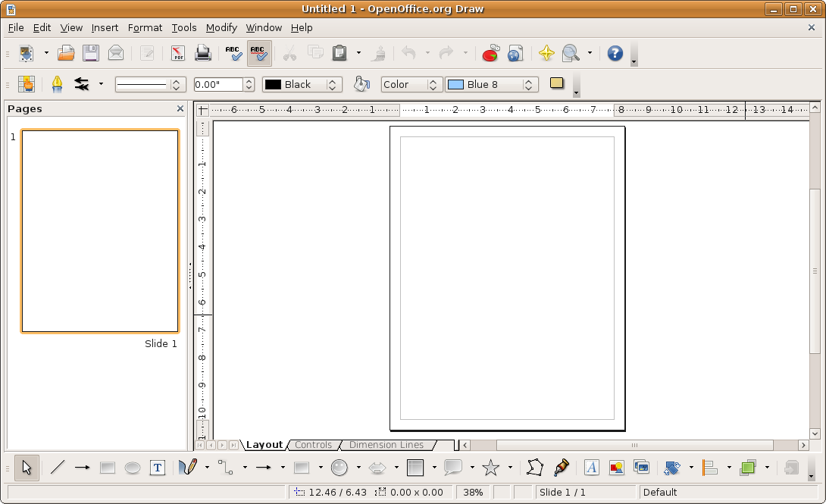Open OpenOffice.org Help icon
This screenshot has height=504, width=826.
pyautogui.click(x=615, y=53)
